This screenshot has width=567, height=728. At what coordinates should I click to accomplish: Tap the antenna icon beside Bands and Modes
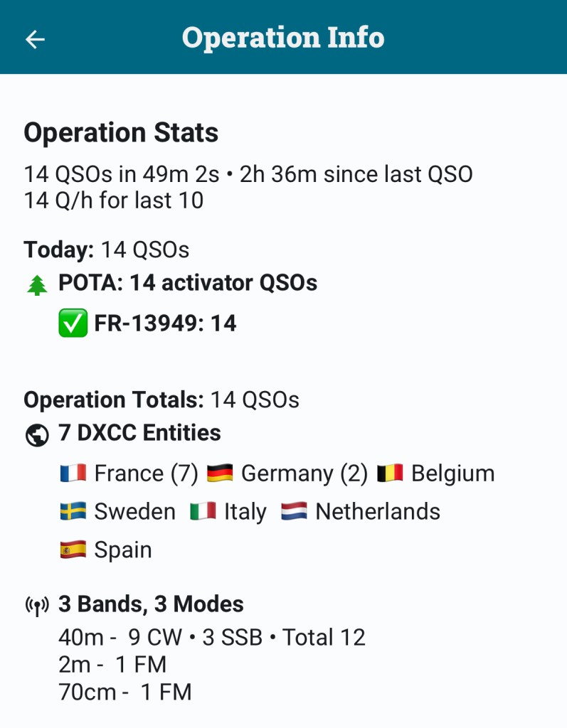coord(37,606)
